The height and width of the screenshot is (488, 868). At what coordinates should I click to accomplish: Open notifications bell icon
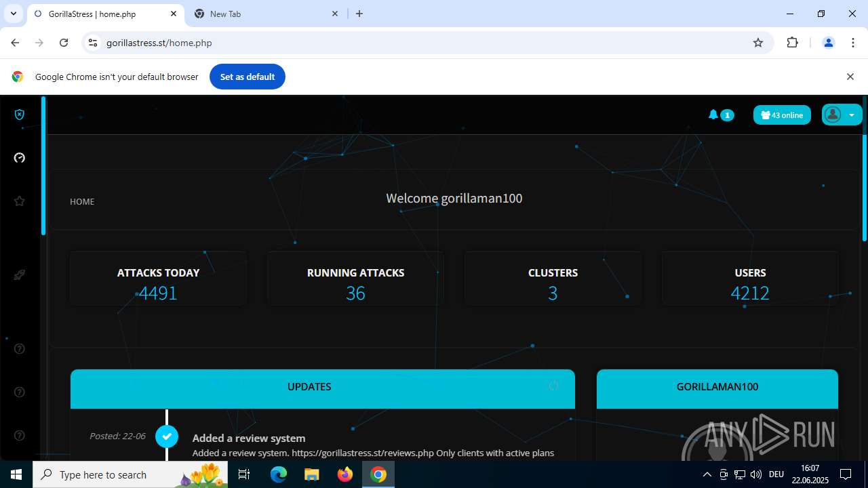pyautogui.click(x=713, y=115)
